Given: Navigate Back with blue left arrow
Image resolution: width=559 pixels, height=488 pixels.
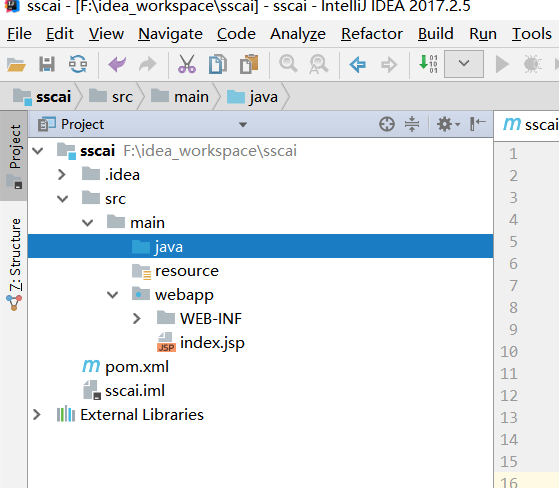Looking at the screenshot, I should coord(358,65).
